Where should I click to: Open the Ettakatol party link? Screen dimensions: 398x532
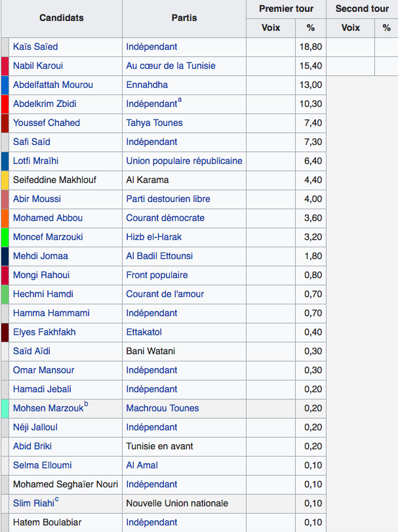click(x=144, y=332)
